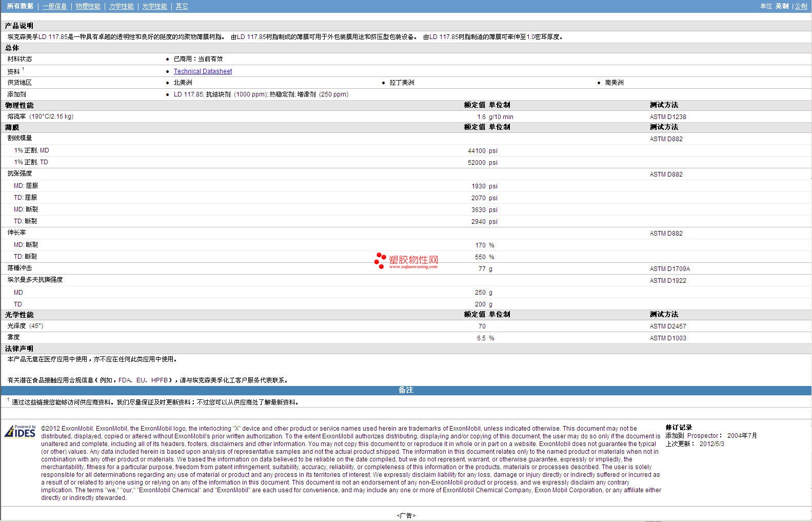Open the Technical Datasheet link
Image resolution: width=812 pixels, height=522 pixels.
click(203, 71)
